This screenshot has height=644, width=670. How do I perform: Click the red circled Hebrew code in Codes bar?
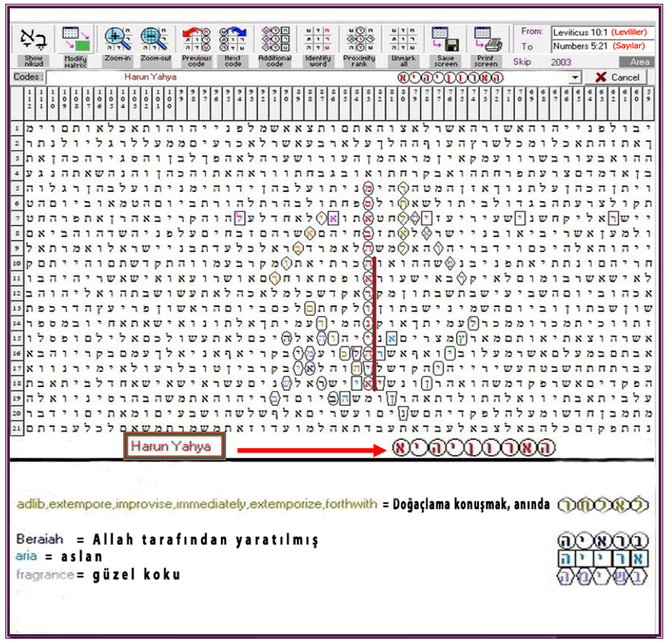pos(451,78)
